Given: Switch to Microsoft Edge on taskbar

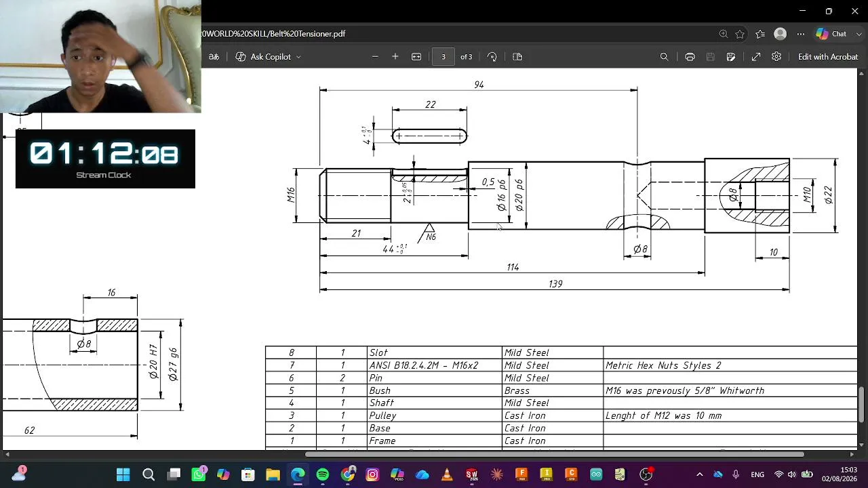Looking at the screenshot, I should 298,474.
